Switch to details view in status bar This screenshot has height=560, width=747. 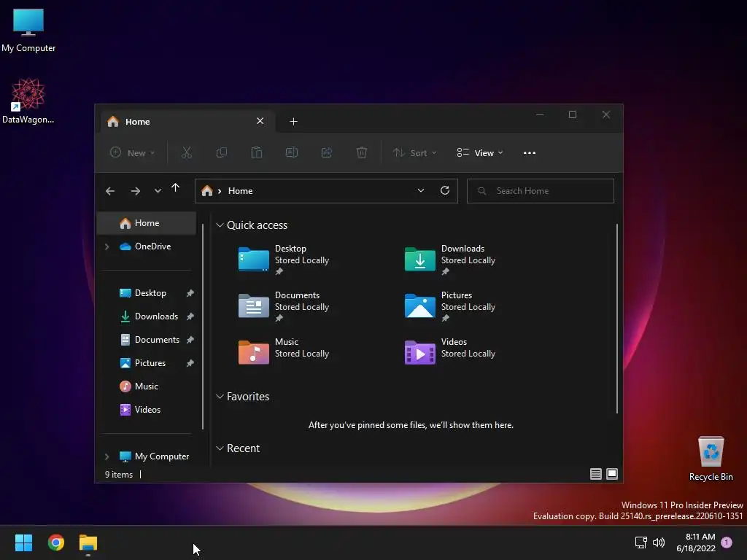595,474
